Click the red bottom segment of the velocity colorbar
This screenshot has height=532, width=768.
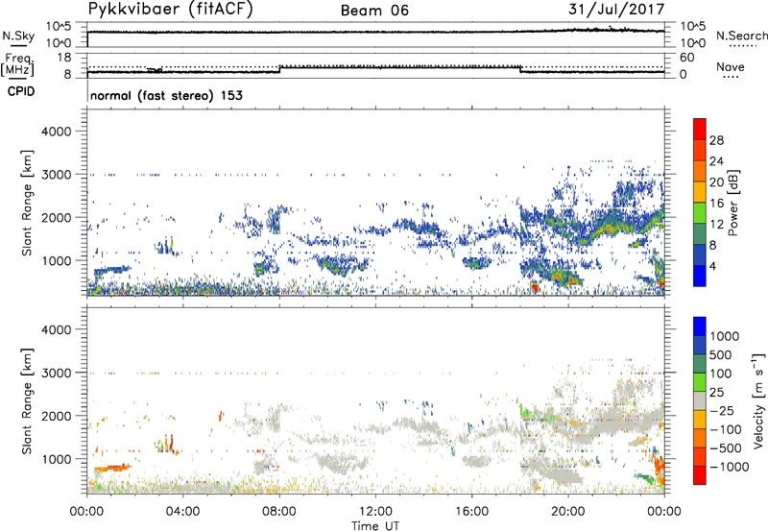(700, 475)
